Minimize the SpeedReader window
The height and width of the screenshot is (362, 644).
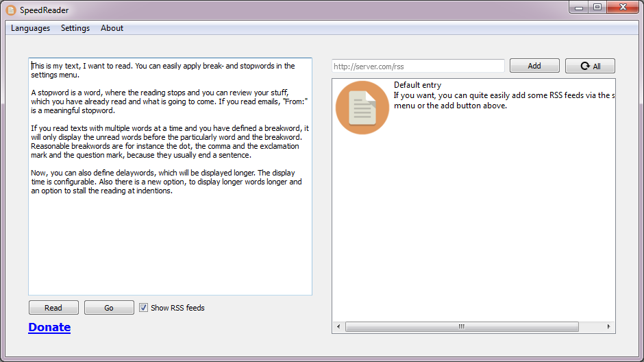579,8
